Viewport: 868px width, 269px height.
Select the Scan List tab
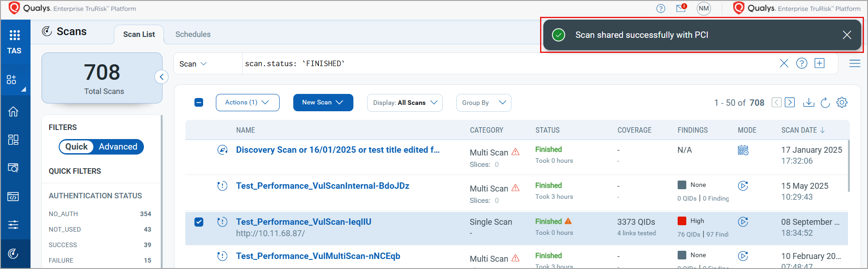(139, 34)
